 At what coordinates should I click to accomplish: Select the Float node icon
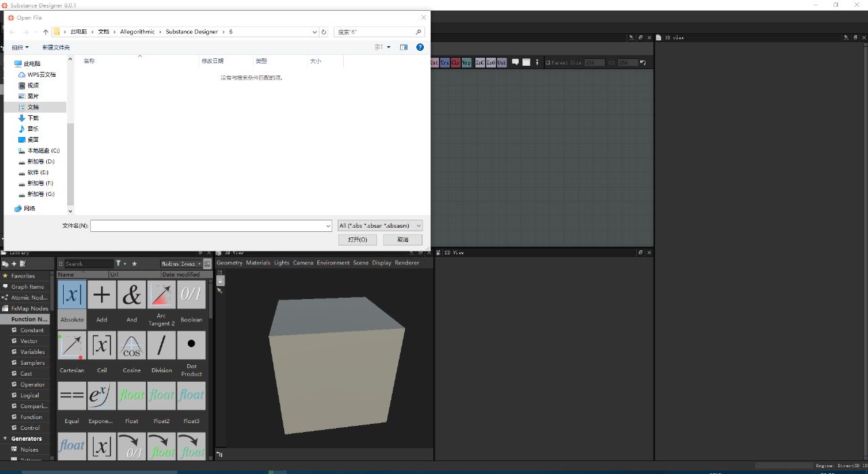[x=132, y=395]
